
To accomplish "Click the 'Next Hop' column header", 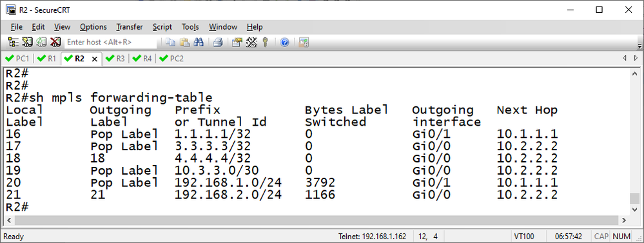I will (527, 110).
